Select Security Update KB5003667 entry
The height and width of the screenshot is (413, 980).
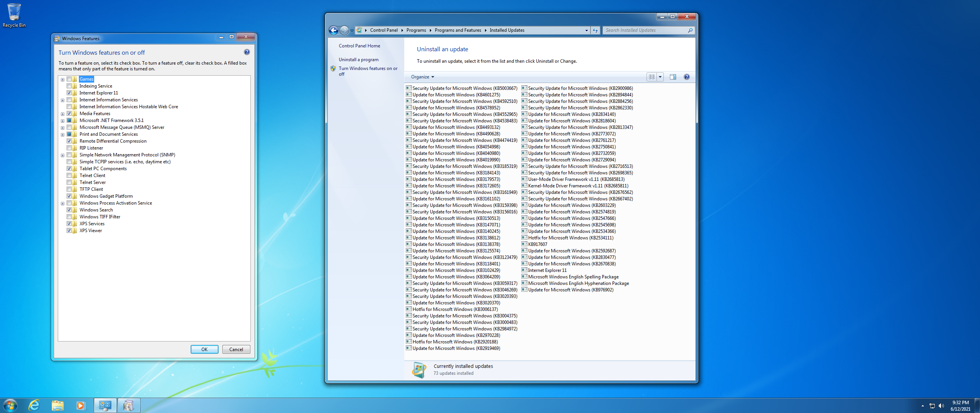click(x=462, y=88)
